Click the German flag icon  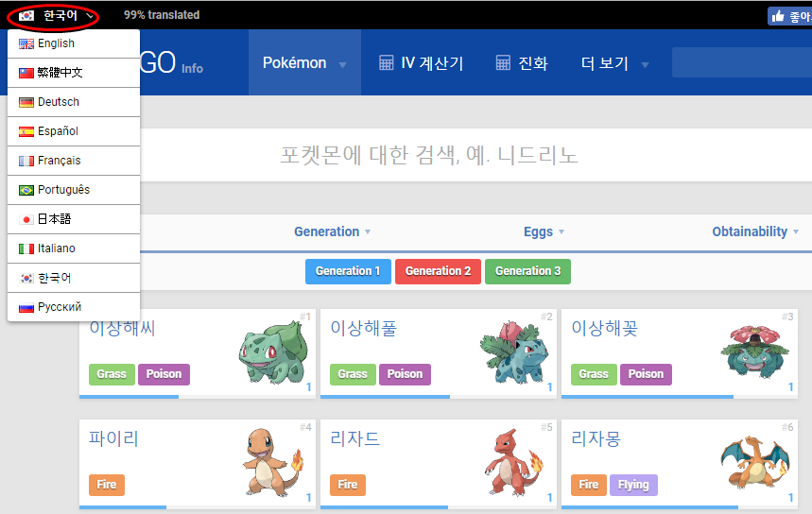pos(26,102)
